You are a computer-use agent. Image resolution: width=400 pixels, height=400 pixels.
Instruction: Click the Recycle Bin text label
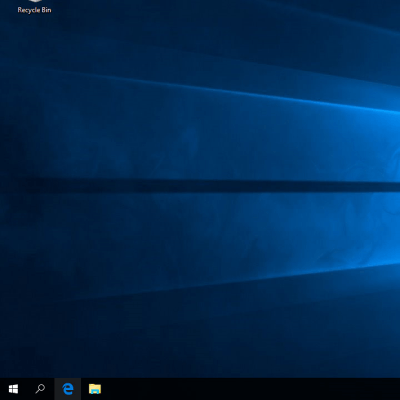click(x=34, y=10)
